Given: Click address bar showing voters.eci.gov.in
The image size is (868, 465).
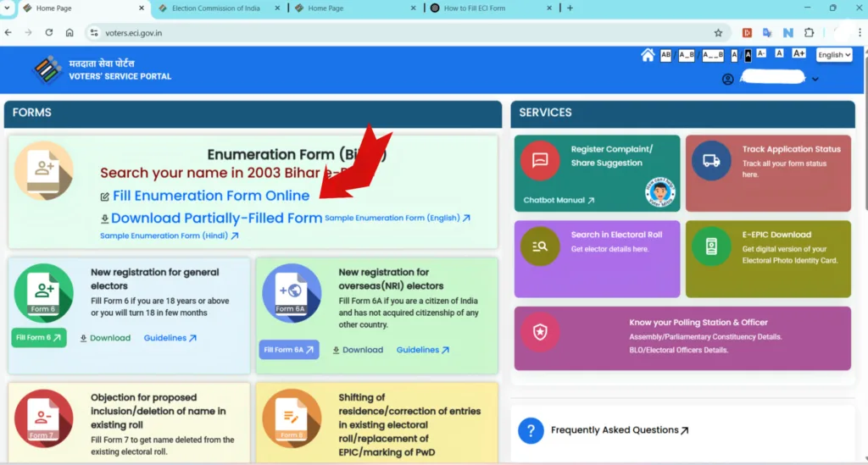Looking at the screenshot, I should [407, 33].
